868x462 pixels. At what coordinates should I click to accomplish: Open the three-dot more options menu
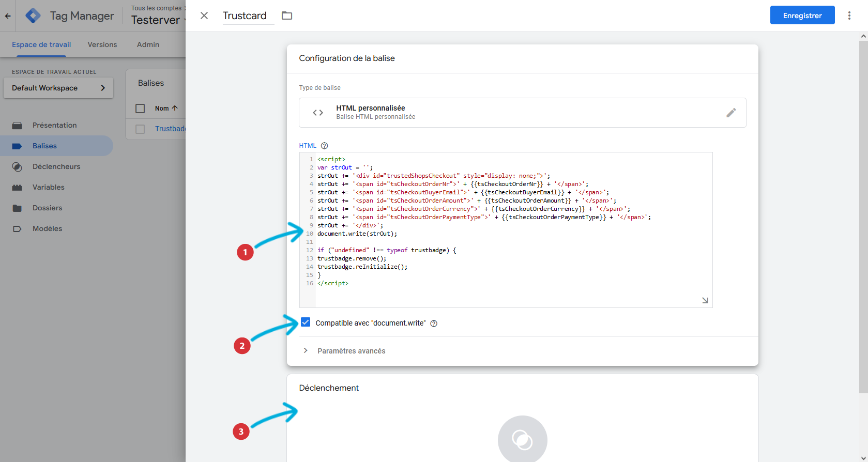click(849, 16)
